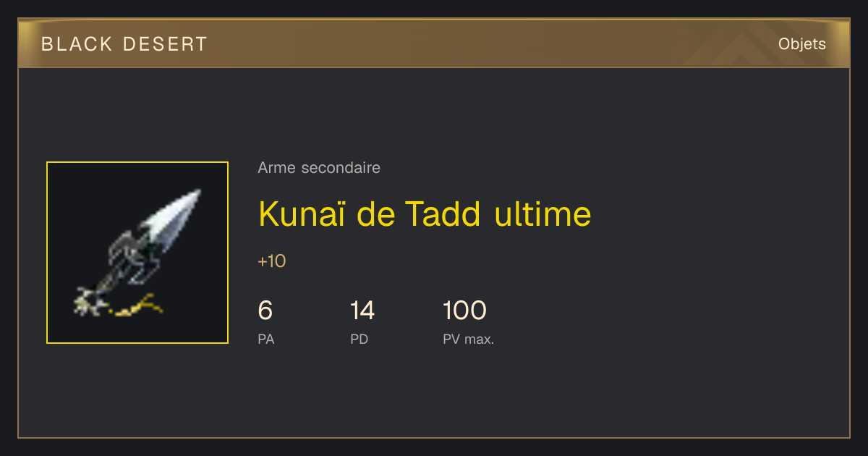The width and height of the screenshot is (868, 456).
Task: Click the PV max. stat label
Action: [469, 339]
